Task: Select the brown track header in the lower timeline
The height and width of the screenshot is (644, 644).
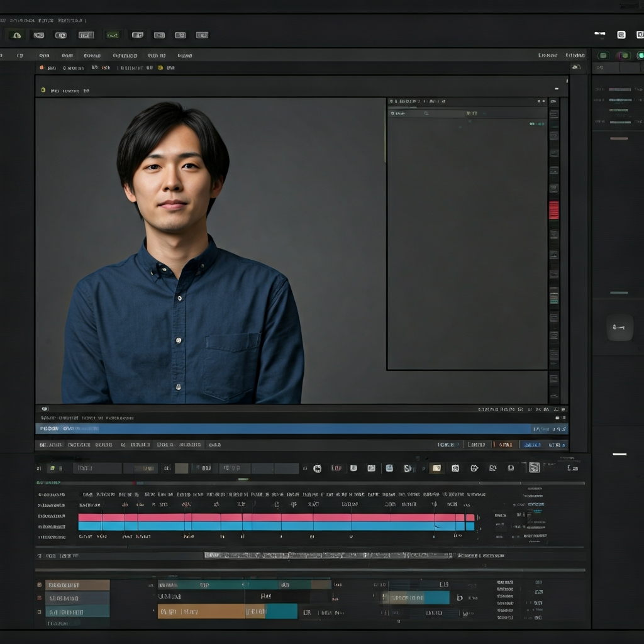Action: pyautogui.click(x=77, y=585)
